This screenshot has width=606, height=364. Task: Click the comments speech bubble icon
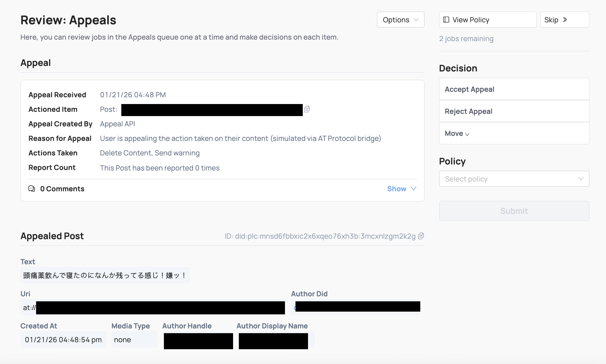pyautogui.click(x=31, y=189)
